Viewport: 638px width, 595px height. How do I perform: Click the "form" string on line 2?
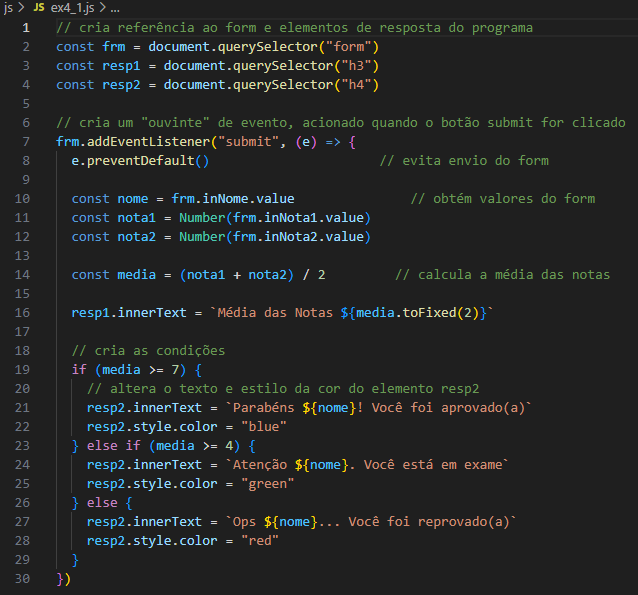click(x=349, y=47)
